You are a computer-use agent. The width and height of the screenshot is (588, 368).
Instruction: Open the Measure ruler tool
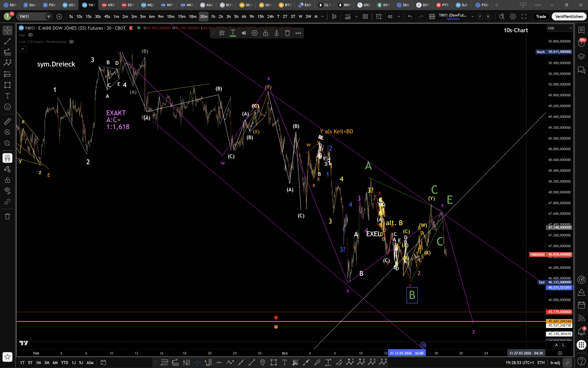7,121
